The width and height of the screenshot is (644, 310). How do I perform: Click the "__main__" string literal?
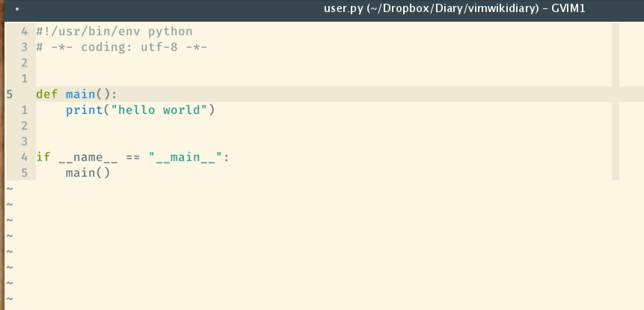click(x=185, y=157)
